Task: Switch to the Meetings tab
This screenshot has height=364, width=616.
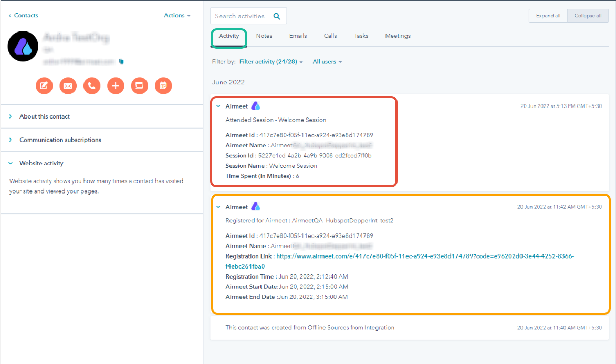Action: click(x=398, y=36)
